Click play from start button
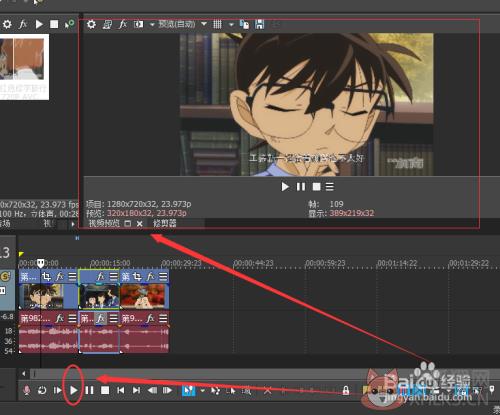 coord(58,390)
